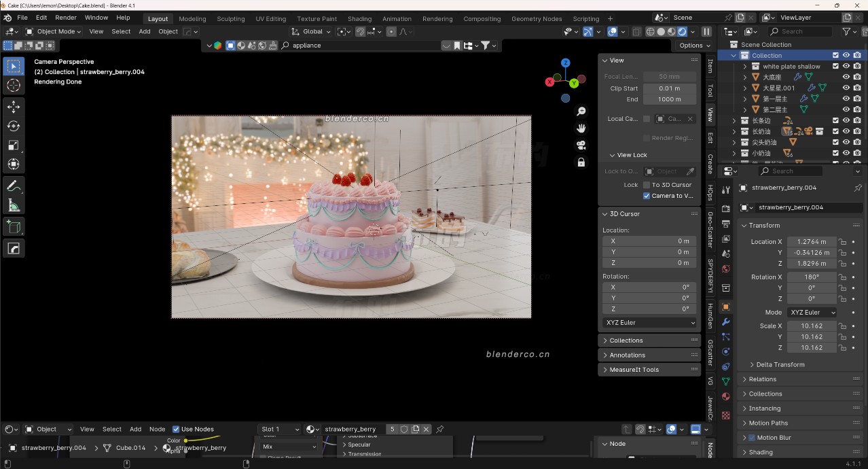The image size is (868, 469).
Task: Enable Lock To 3D Cursor checkbox
Action: [647, 185]
